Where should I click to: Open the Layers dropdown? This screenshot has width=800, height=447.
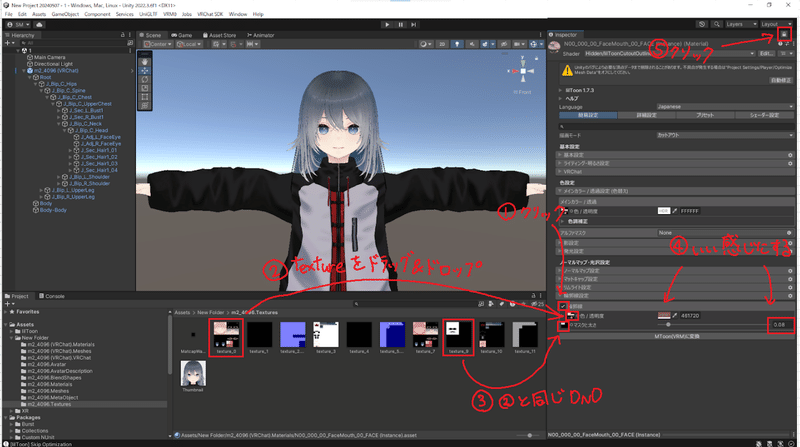741,24
